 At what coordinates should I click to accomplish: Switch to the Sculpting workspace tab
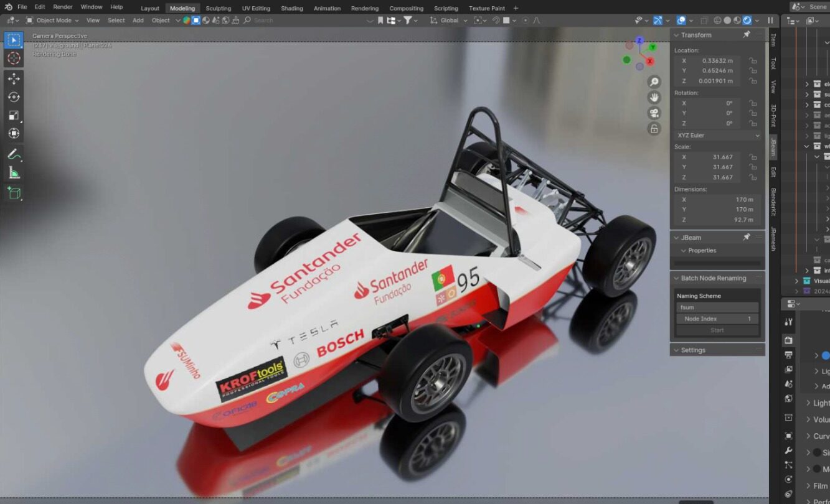tap(218, 8)
